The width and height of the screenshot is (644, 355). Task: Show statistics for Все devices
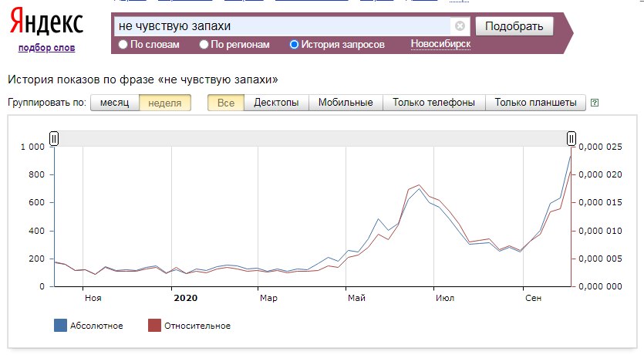[226, 103]
